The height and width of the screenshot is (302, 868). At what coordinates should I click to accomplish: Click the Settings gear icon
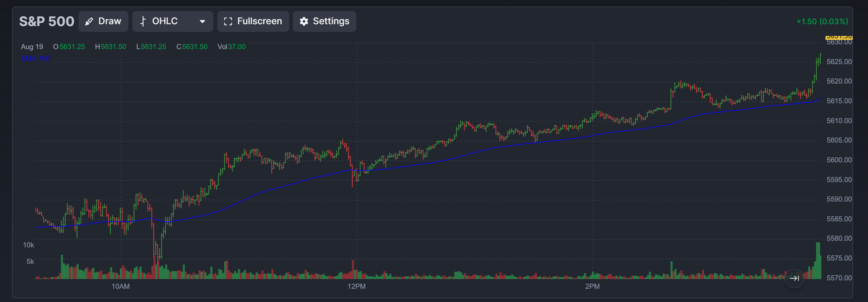(304, 22)
